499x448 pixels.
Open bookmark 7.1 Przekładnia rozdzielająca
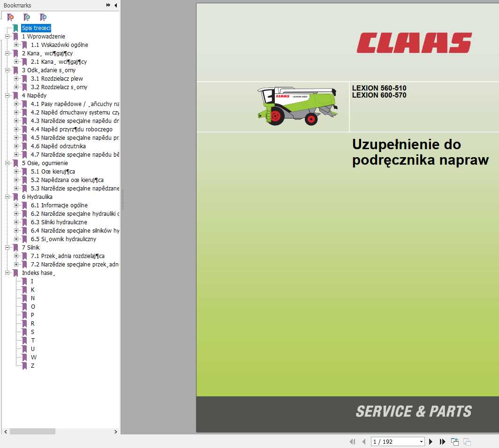pyautogui.click(x=68, y=256)
